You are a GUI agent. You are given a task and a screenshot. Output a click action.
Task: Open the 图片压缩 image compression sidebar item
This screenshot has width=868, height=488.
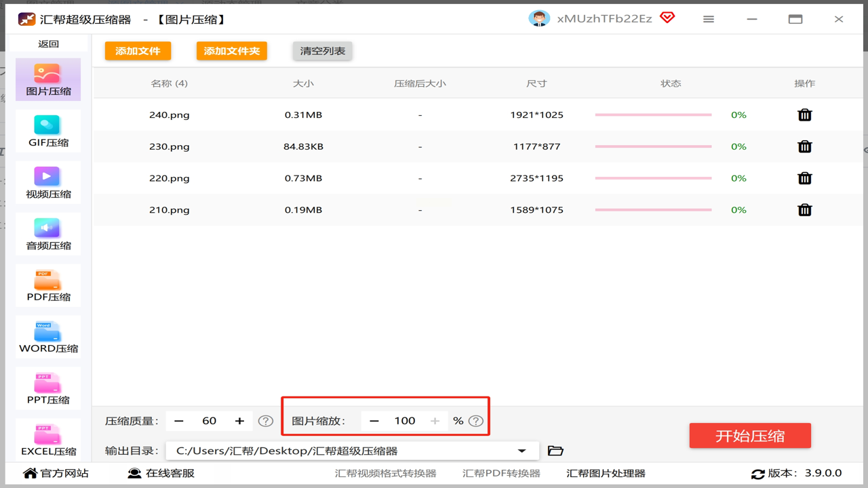coord(48,80)
